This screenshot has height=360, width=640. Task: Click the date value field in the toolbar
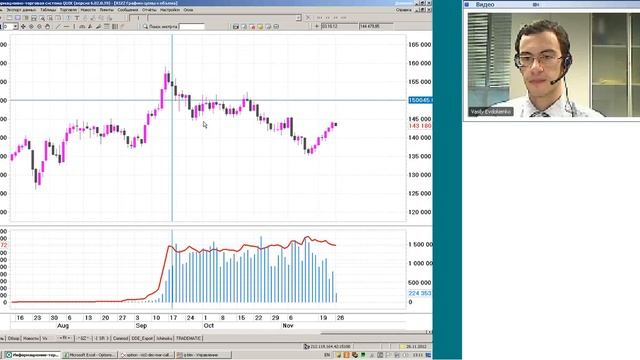[x=339, y=26]
